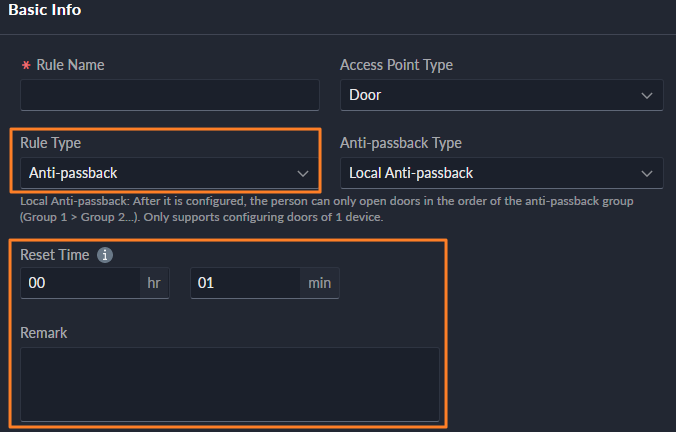The image size is (676, 432).
Task: Click the Anti-passback Type label
Action: pyautogui.click(x=400, y=143)
